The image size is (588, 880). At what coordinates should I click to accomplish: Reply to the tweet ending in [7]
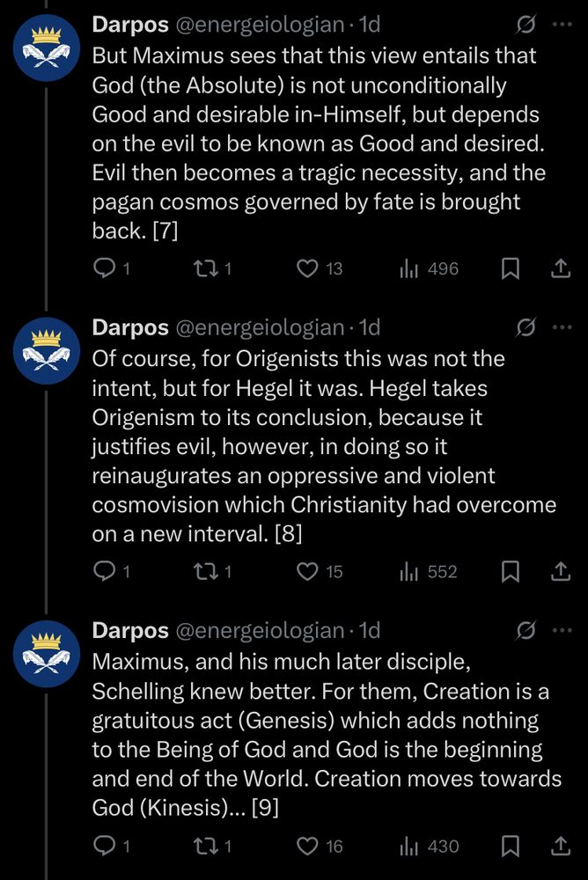[x=111, y=268]
